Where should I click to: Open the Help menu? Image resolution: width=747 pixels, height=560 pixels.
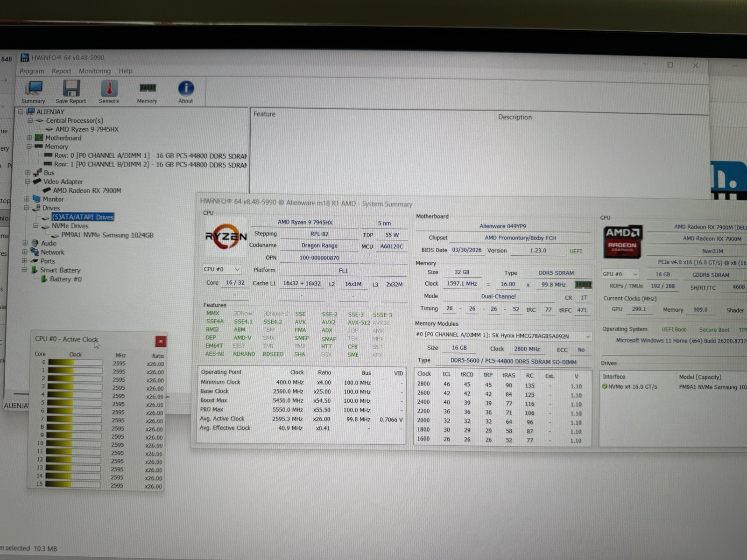point(126,71)
